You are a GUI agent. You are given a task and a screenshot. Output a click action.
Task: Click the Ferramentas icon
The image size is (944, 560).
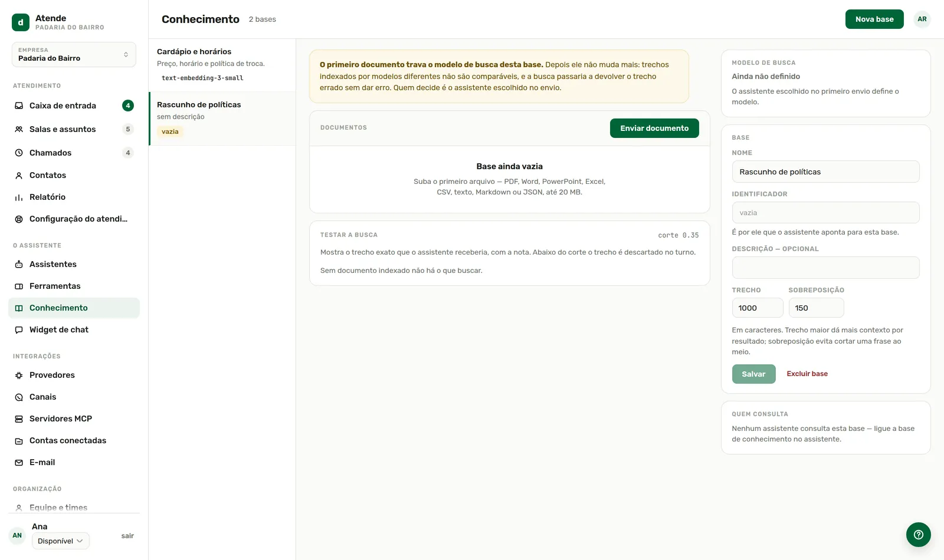(19, 286)
